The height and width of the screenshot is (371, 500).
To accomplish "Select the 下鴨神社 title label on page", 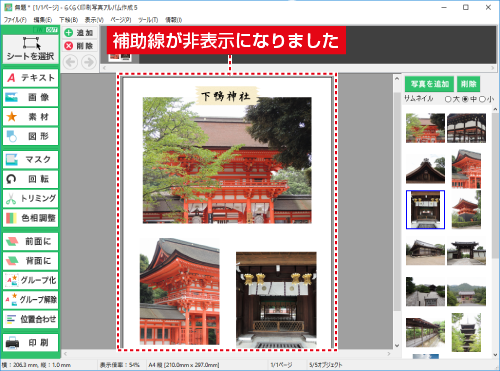I will pyautogui.click(x=226, y=96).
